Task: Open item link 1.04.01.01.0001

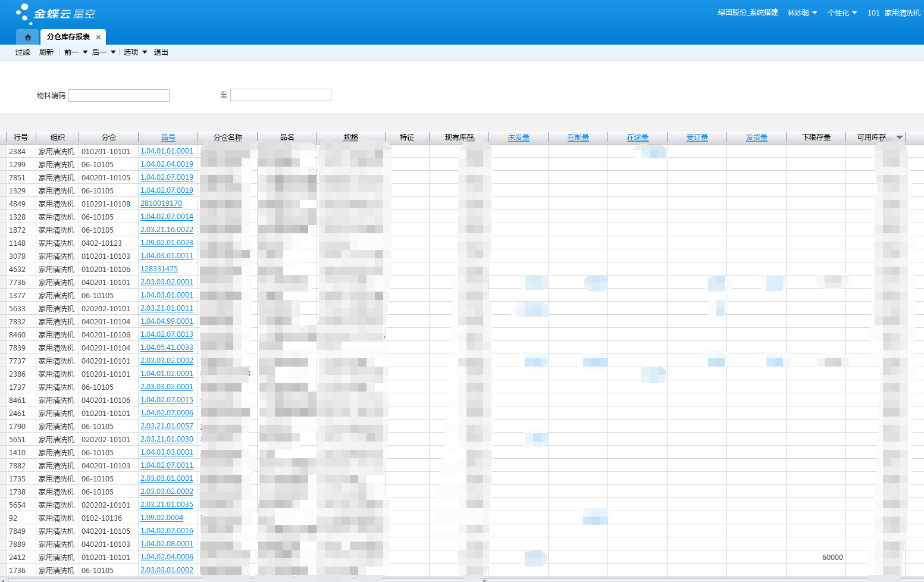Action: 167,151
